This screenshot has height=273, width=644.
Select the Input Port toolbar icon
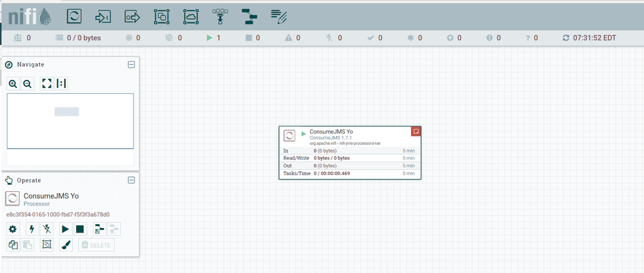tap(102, 17)
